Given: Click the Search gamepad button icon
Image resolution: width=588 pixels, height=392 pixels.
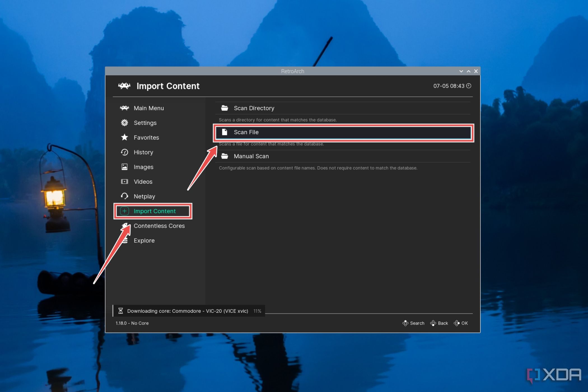Looking at the screenshot, I should (405, 323).
